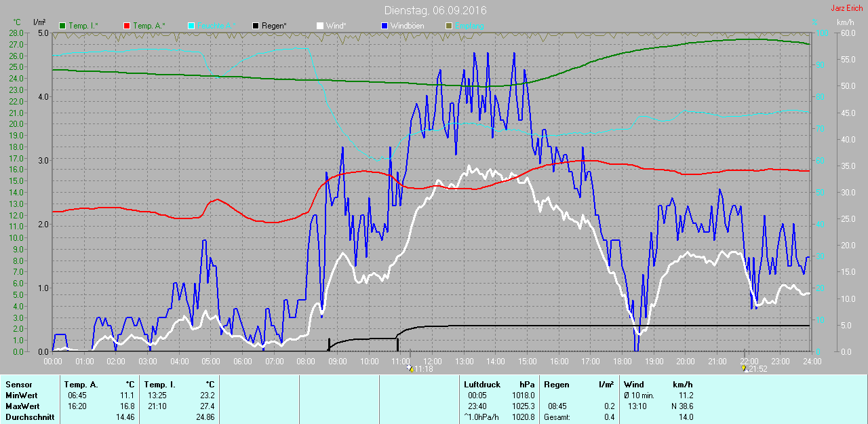The width and height of the screenshot is (868, 424).
Task: Click the indoor maximum value 27.4
Action: pyautogui.click(x=208, y=406)
